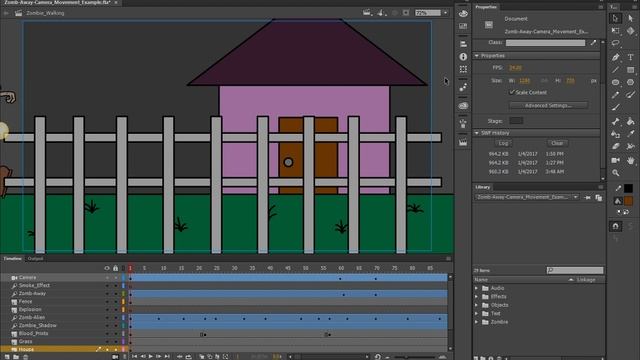Open the Fill color brown swatch
The image size is (640, 360).
pos(629,201)
